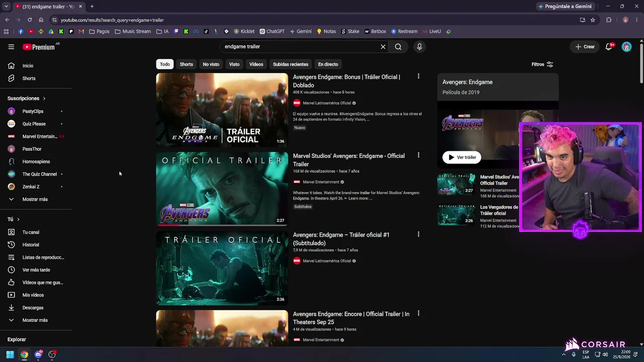Open the ChatGPT bookmark
The image size is (644, 362).
pyautogui.click(x=272, y=31)
